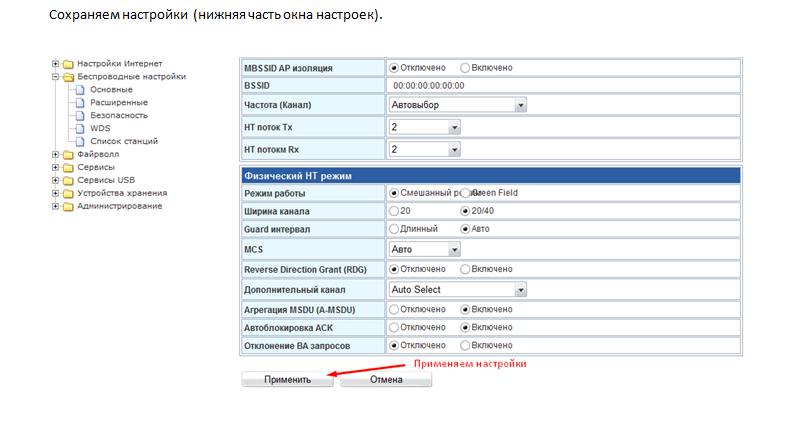Click the Файрволл folder icon

(67, 155)
